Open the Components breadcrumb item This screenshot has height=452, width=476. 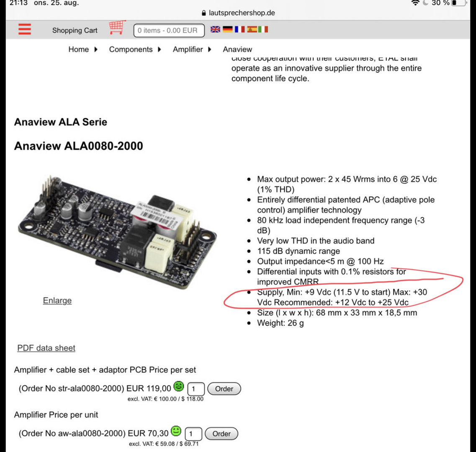click(x=131, y=49)
